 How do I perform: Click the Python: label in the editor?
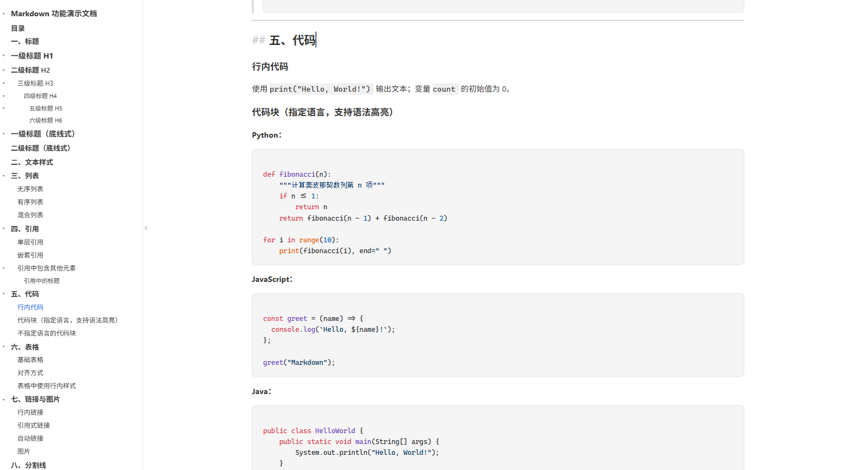(267, 135)
